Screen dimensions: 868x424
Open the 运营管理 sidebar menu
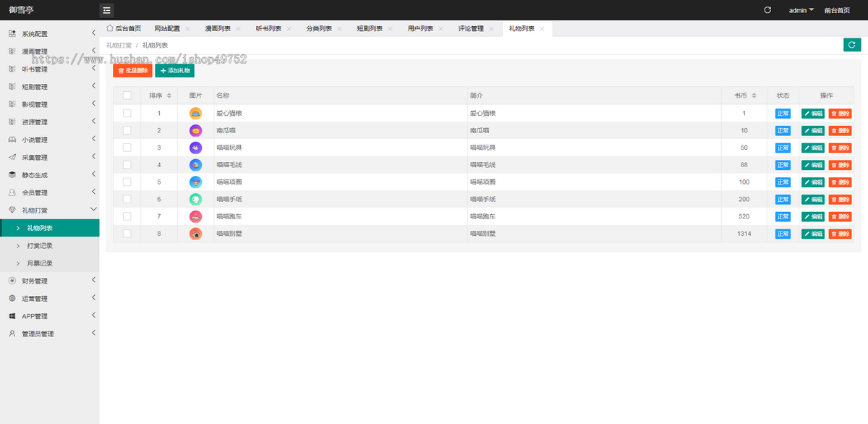(x=49, y=299)
